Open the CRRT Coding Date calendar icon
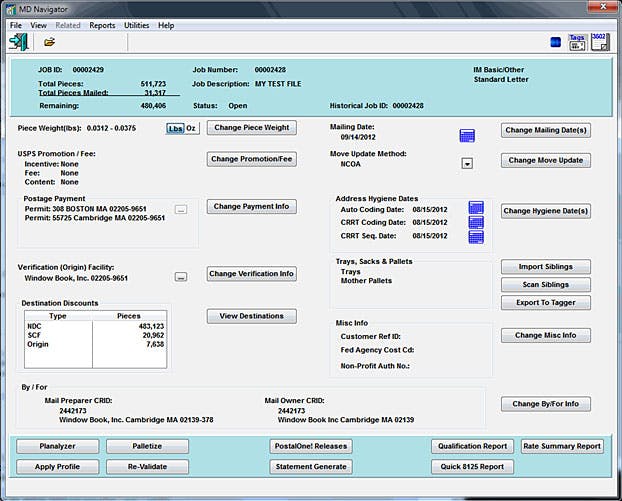 476,222
